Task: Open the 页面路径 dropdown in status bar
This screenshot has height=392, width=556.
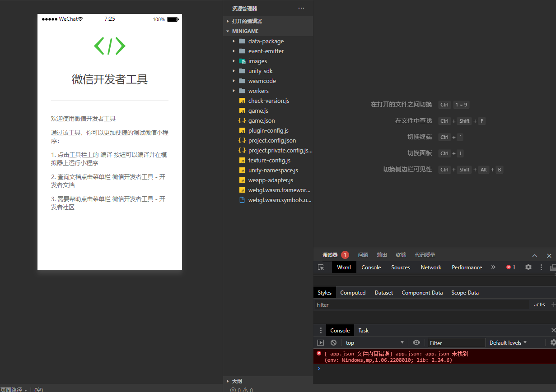Action: point(14,390)
